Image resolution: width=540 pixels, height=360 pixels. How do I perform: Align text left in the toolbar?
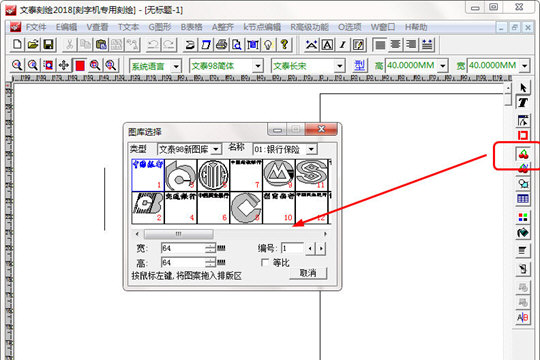click(x=380, y=44)
